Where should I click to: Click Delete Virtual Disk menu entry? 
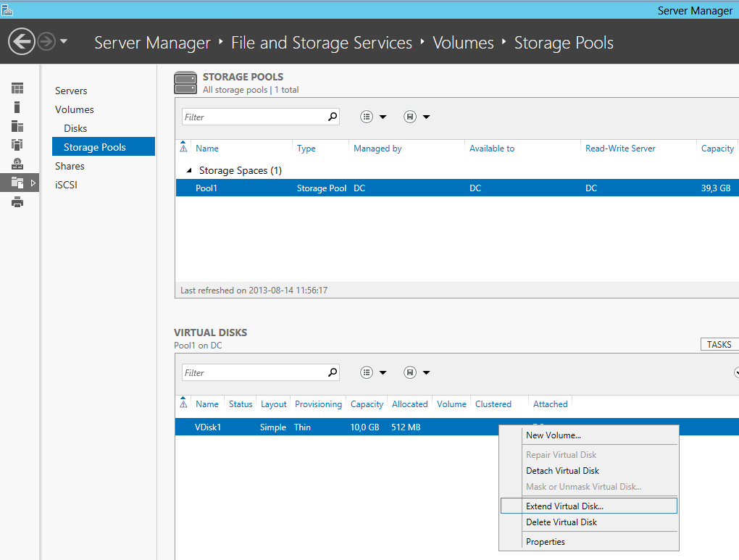pyautogui.click(x=561, y=522)
